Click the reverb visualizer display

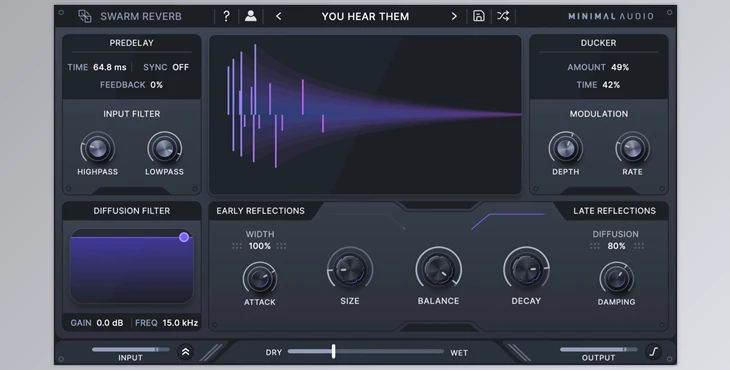click(365, 114)
